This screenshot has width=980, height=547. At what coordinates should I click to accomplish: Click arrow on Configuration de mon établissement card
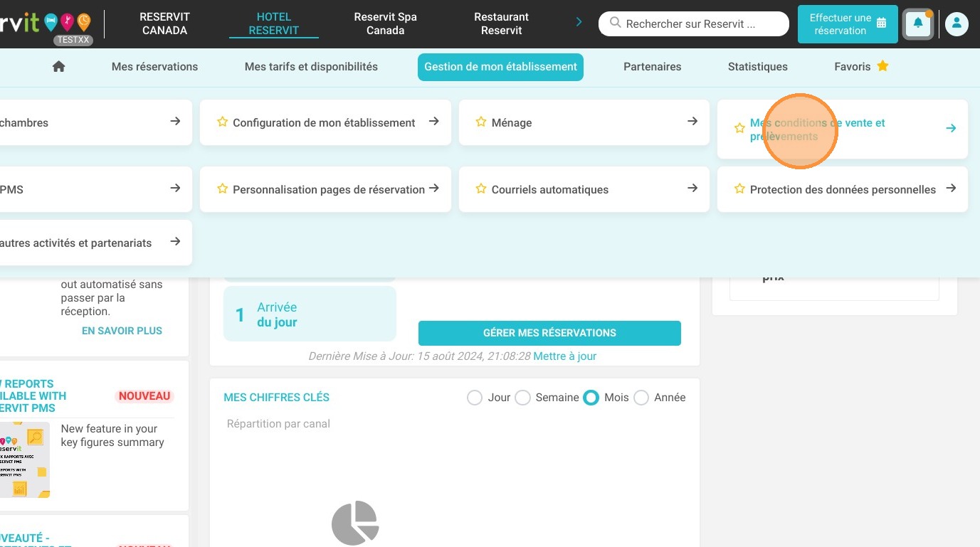(x=433, y=122)
